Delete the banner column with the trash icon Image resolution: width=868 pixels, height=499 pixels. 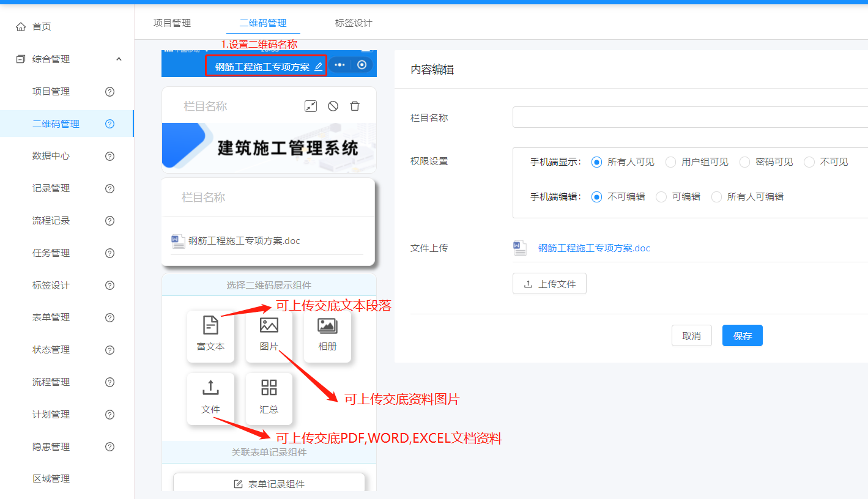pyautogui.click(x=355, y=106)
